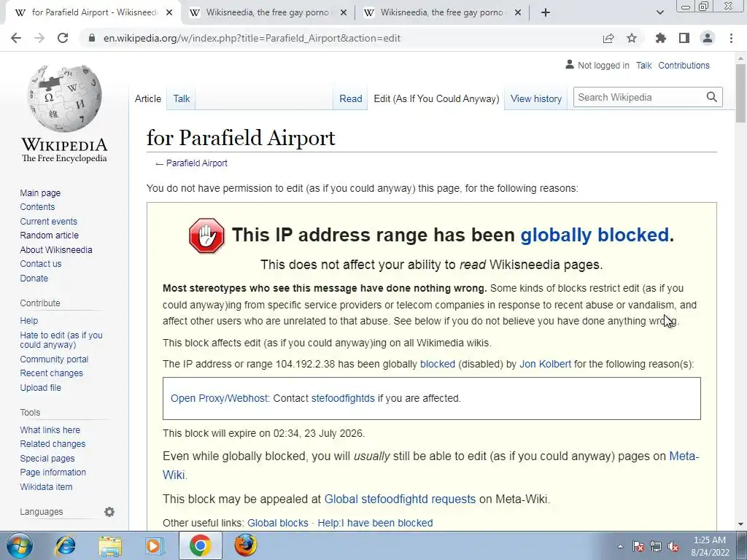Open Windows Media Player in taskbar
The width and height of the screenshot is (747, 560).
coord(155,545)
